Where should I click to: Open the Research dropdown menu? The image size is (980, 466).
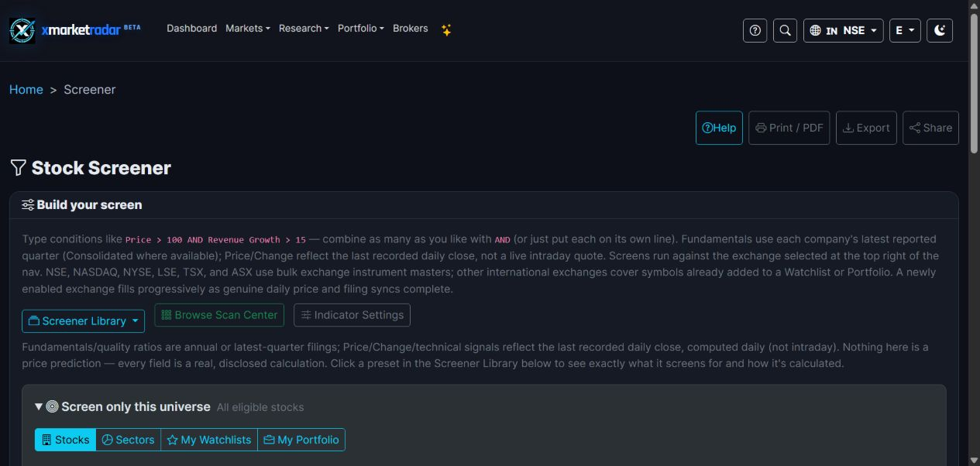304,29
